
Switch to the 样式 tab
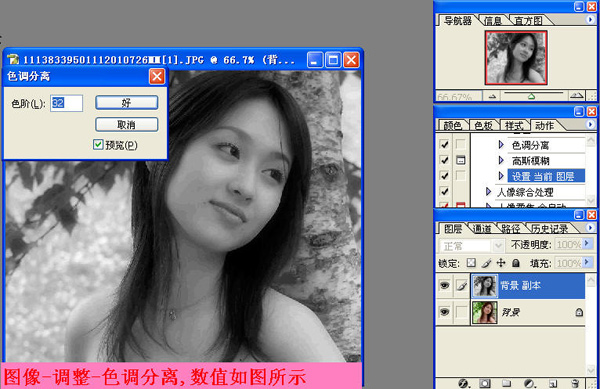[x=514, y=125]
